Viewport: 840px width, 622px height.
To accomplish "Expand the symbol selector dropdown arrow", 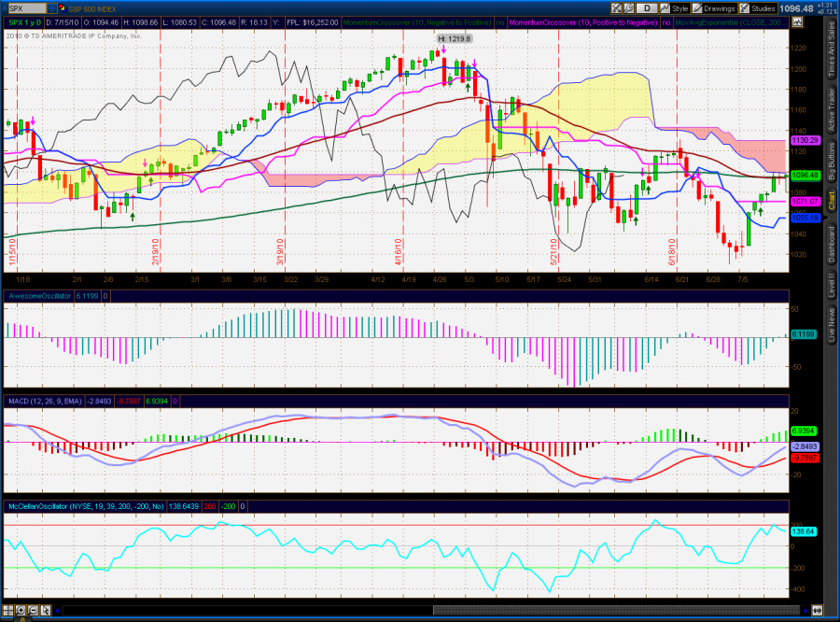I will point(51,8).
